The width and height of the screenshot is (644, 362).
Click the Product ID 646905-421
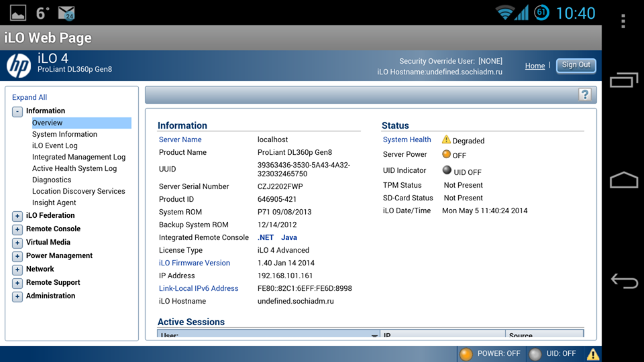pyautogui.click(x=277, y=200)
